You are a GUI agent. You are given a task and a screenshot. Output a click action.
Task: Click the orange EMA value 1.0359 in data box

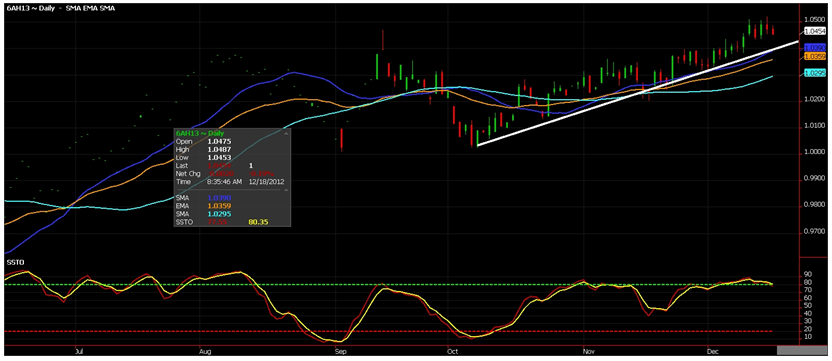[218, 205]
